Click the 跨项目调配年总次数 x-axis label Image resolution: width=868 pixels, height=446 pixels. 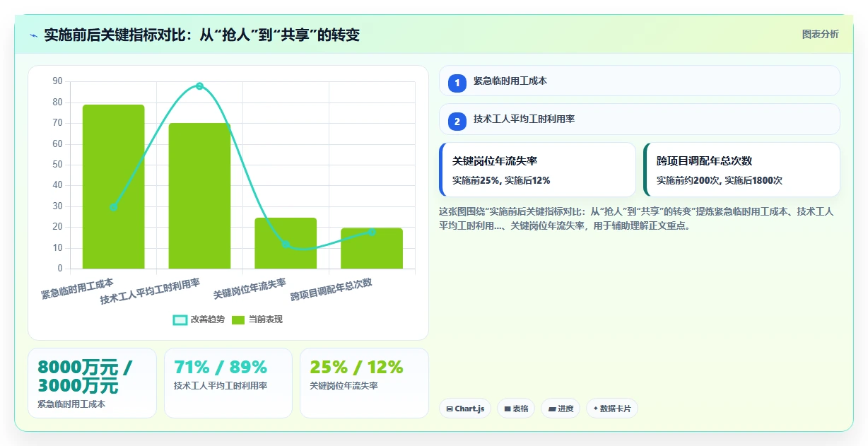click(x=331, y=290)
